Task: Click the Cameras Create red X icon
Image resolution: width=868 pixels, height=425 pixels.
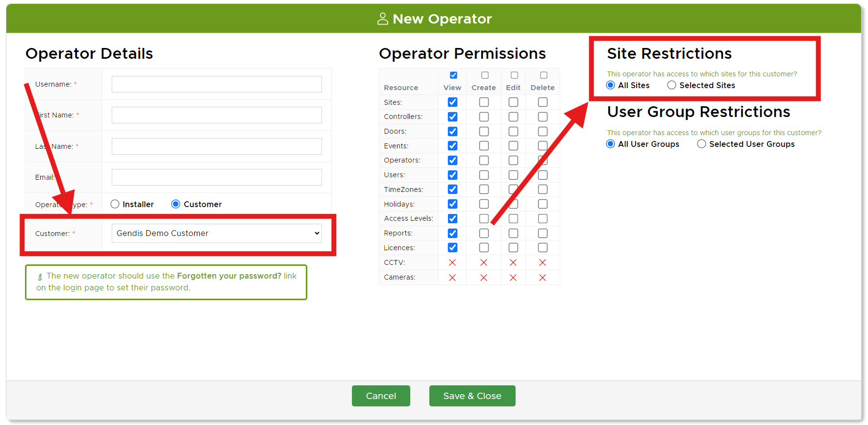Action: click(x=484, y=278)
